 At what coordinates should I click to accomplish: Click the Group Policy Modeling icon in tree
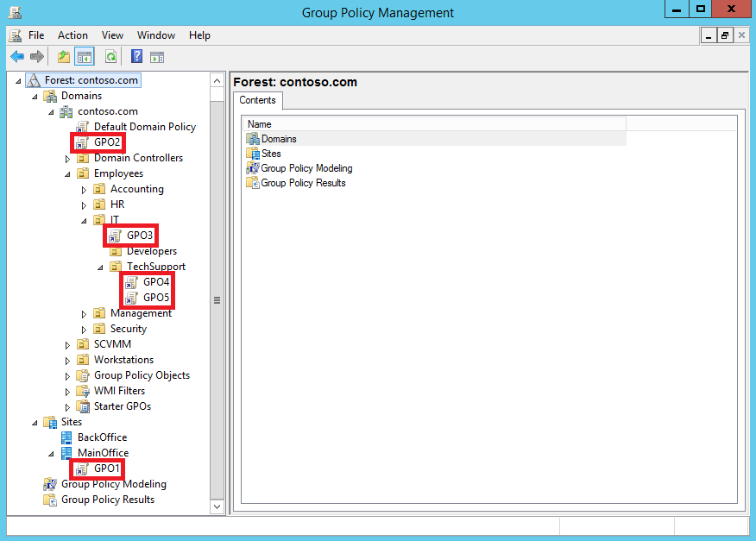[x=50, y=483]
